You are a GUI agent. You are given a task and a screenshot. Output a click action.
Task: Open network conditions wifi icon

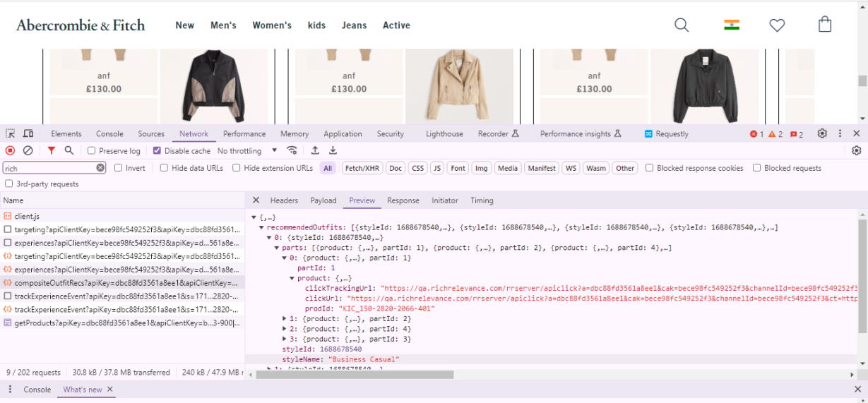point(292,150)
